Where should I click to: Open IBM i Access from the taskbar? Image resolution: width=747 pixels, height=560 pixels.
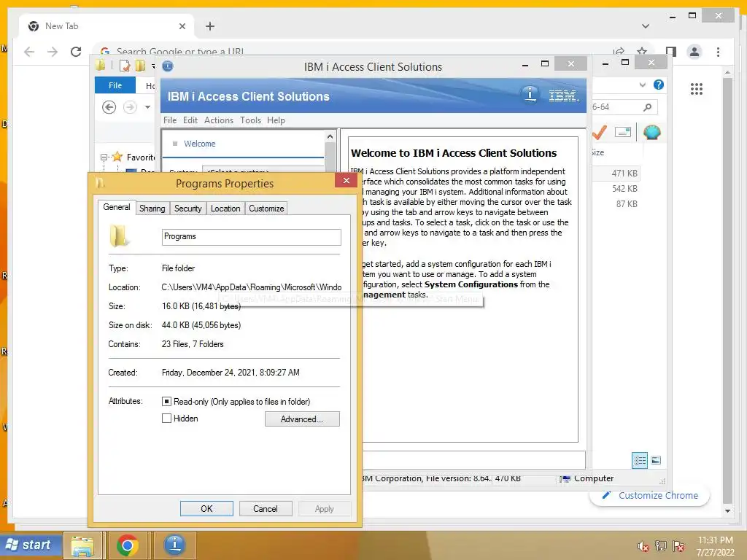(175, 545)
